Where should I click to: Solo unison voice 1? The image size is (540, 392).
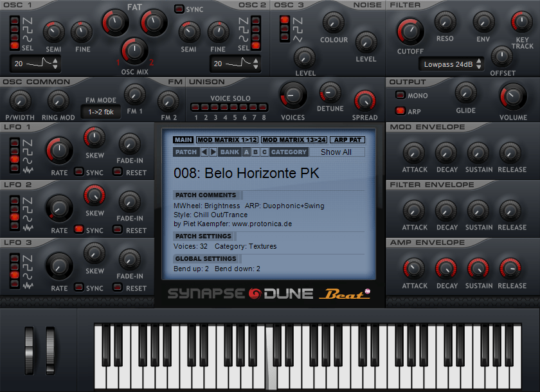click(197, 107)
